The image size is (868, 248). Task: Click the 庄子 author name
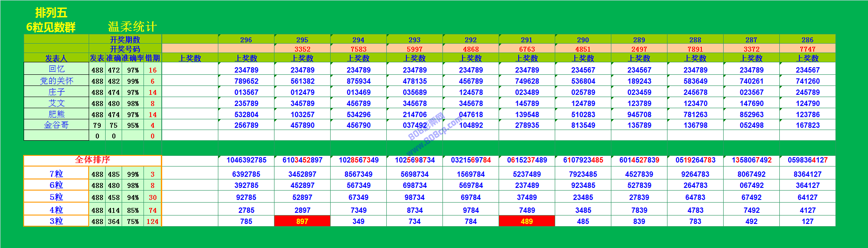[x=57, y=92]
